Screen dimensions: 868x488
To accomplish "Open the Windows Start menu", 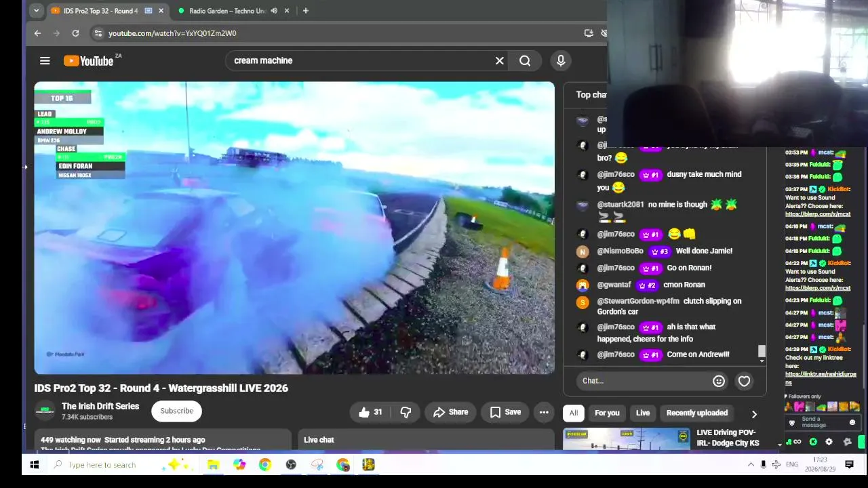I will pos(35,465).
